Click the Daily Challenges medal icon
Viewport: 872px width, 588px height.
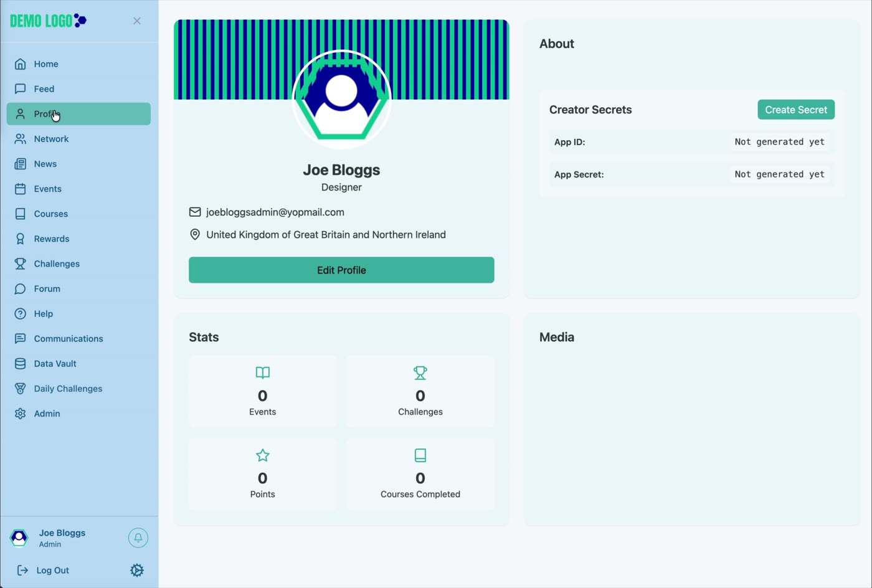click(x=21, y=388)
